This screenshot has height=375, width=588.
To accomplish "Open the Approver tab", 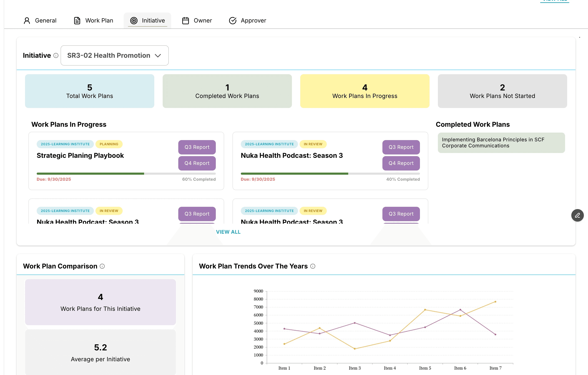I will point(253,20).
